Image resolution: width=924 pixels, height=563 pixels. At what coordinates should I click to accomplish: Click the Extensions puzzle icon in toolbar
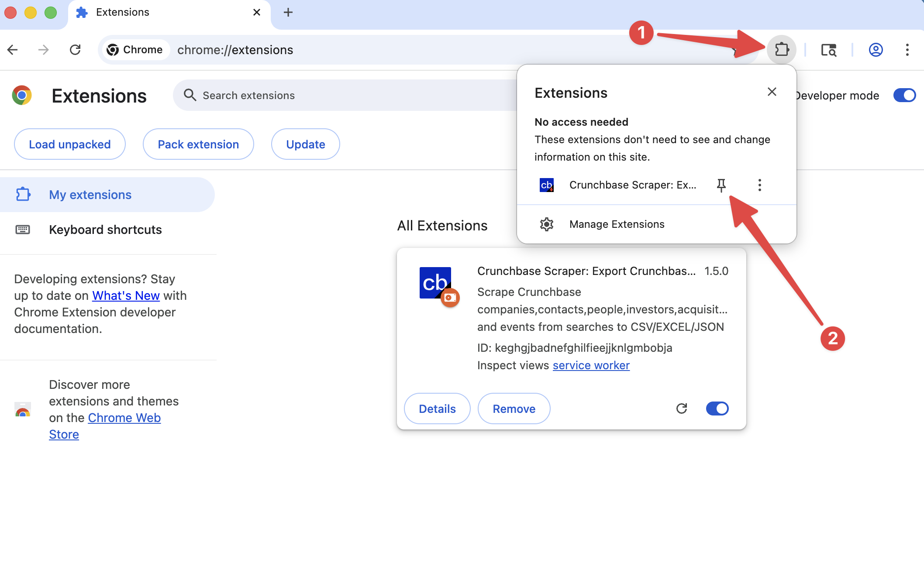[x=782, y=50]
